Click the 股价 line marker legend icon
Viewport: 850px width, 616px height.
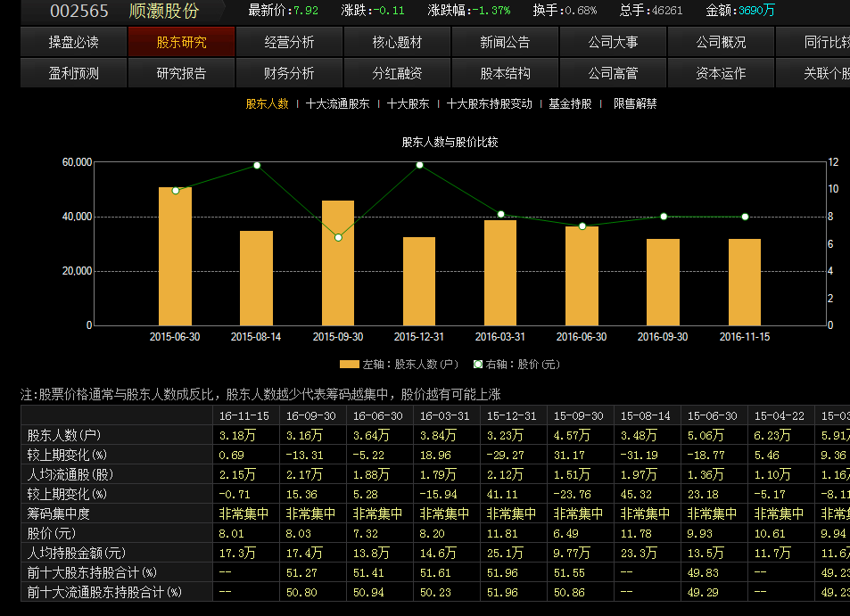[478, 365]
